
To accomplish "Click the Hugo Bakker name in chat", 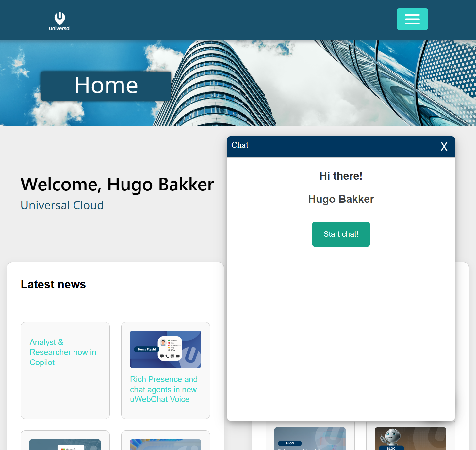I will point(341,199).
